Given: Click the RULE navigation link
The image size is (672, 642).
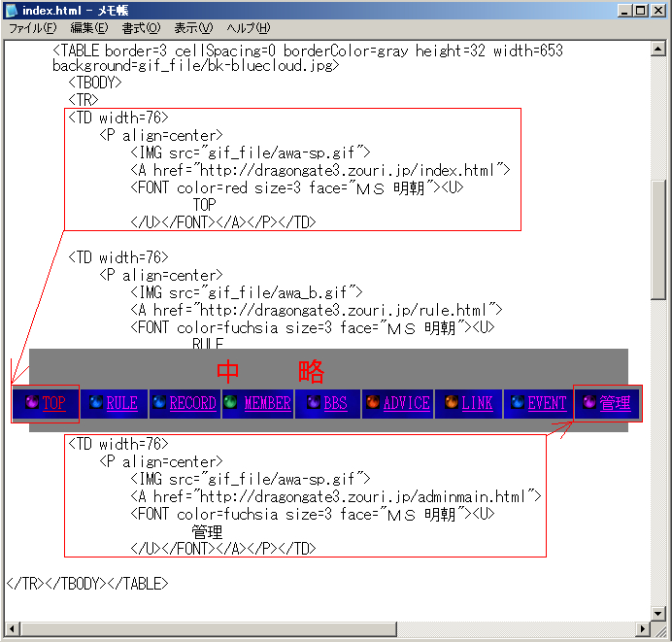Looking at the screenshot, I should (x=121, y=403).
